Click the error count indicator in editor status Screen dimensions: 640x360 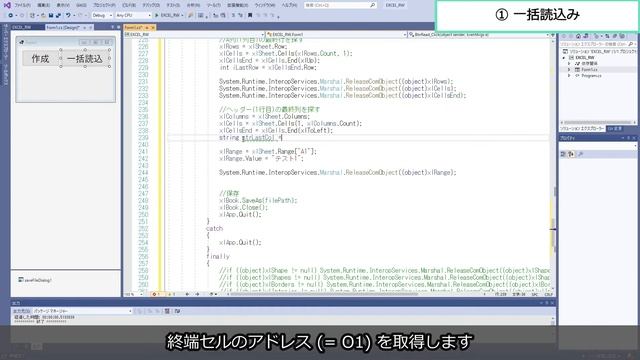[156, 294]
